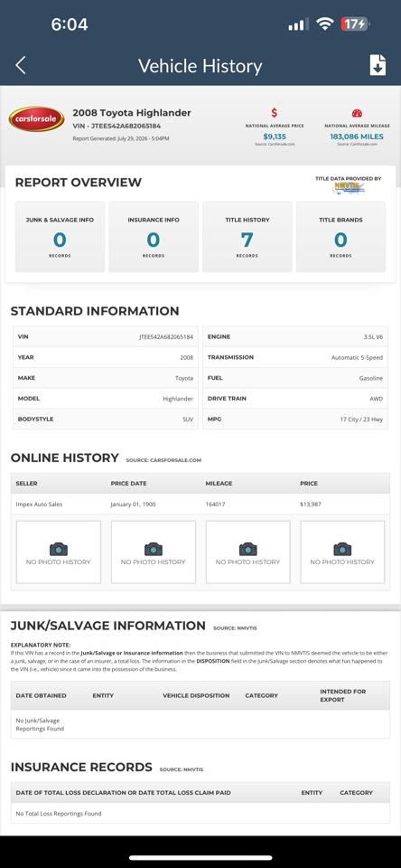Tap the third No Photo History camera icon

pyautogui.click(x=247, y=549)
